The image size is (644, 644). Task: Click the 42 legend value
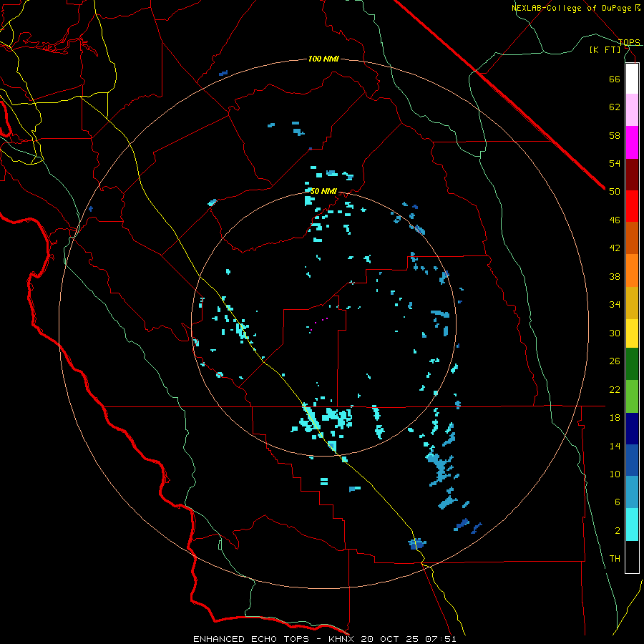(615, 248)
